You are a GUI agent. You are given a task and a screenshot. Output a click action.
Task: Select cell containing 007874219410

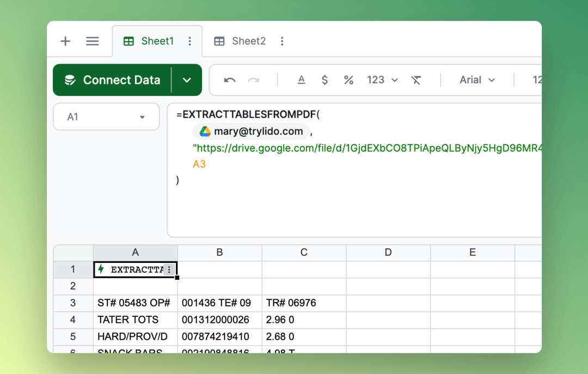pos(220,337)
